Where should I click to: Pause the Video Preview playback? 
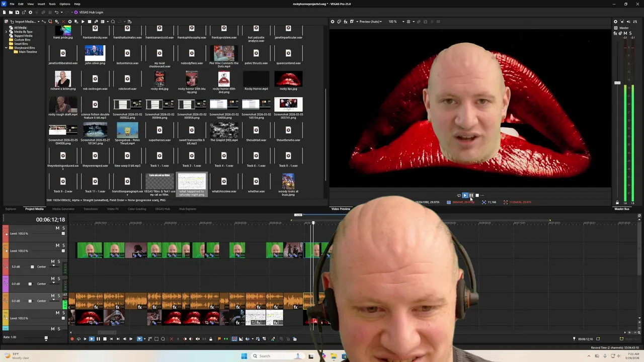point(471,196)
